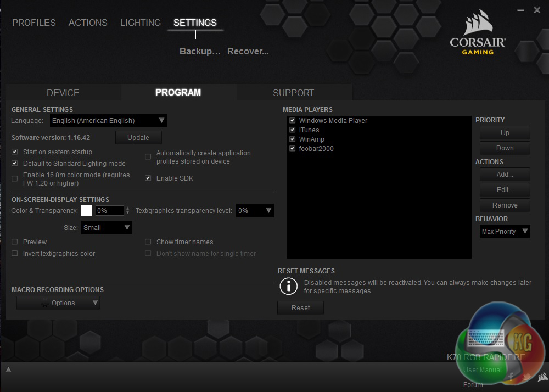Remove the selected media player

coord(505,205)
